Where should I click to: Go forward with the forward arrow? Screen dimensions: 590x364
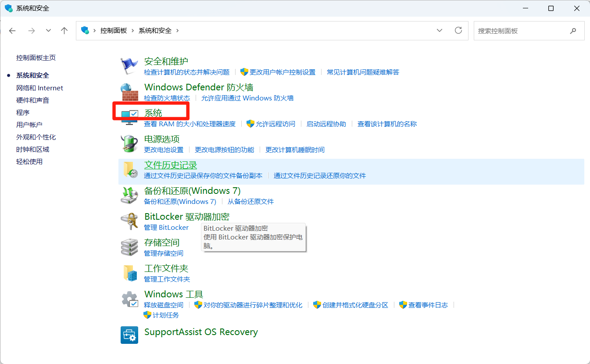pos(31,31)
